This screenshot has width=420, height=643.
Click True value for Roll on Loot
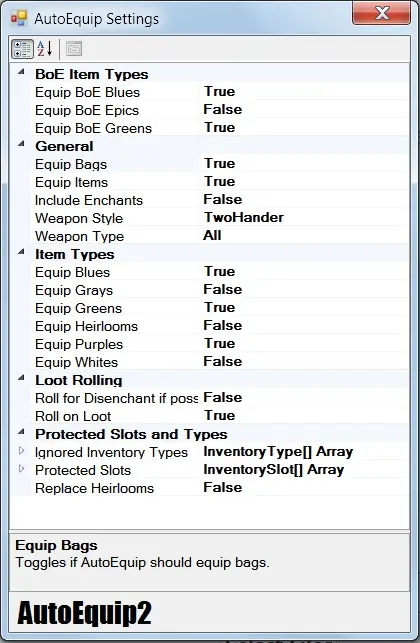pos(219,416)
